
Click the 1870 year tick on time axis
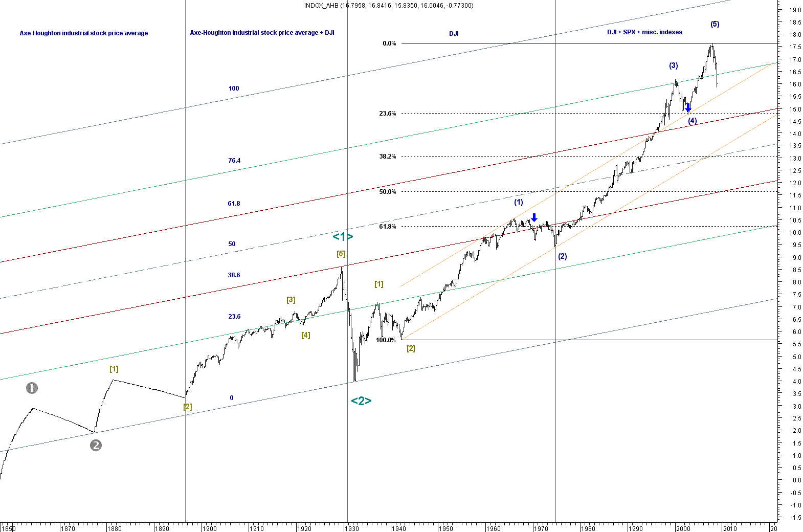tap(68, 528)
